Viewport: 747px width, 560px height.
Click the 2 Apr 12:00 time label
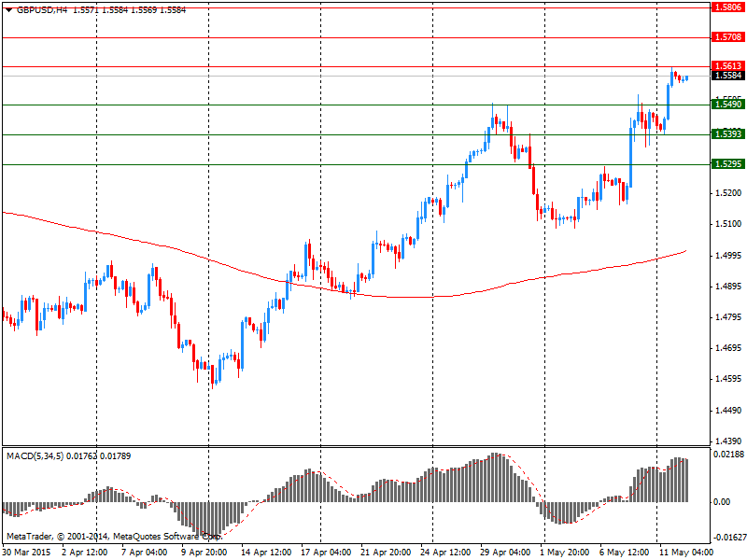84,553
